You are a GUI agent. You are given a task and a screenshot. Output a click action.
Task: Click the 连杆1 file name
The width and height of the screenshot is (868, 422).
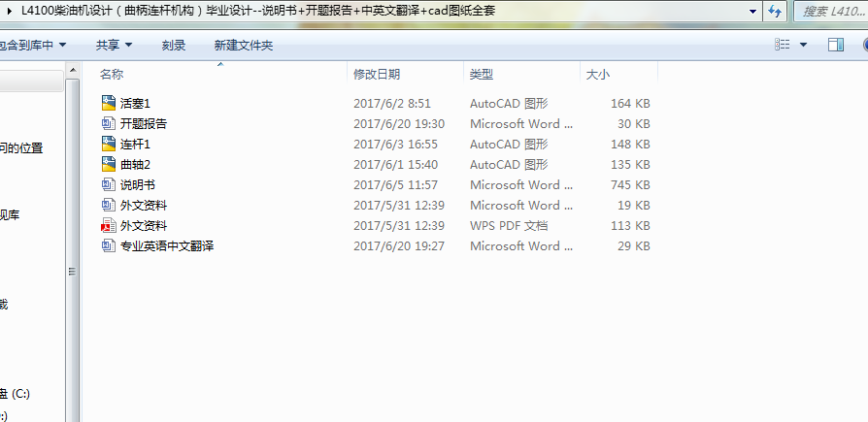point(135,145)
